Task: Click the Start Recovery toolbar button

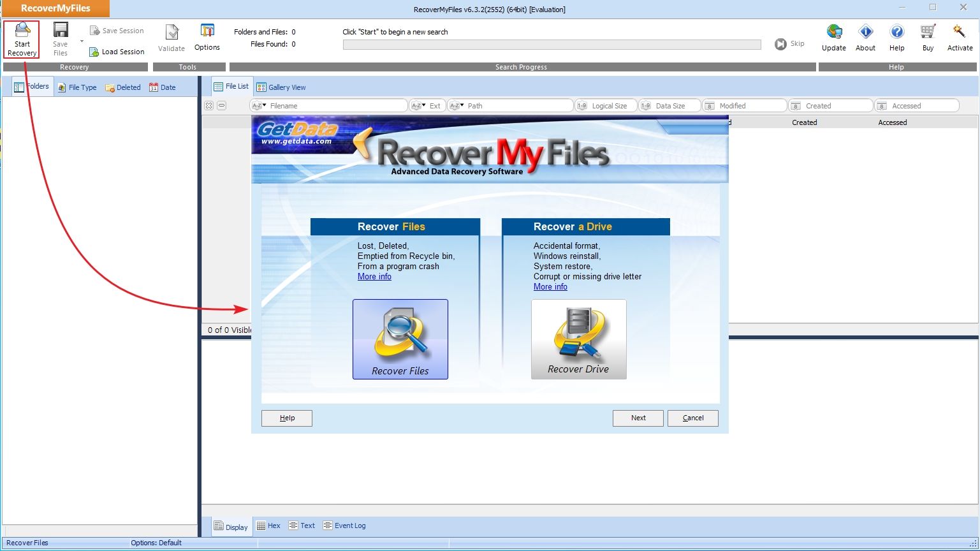Action: [x=22, y=40]
